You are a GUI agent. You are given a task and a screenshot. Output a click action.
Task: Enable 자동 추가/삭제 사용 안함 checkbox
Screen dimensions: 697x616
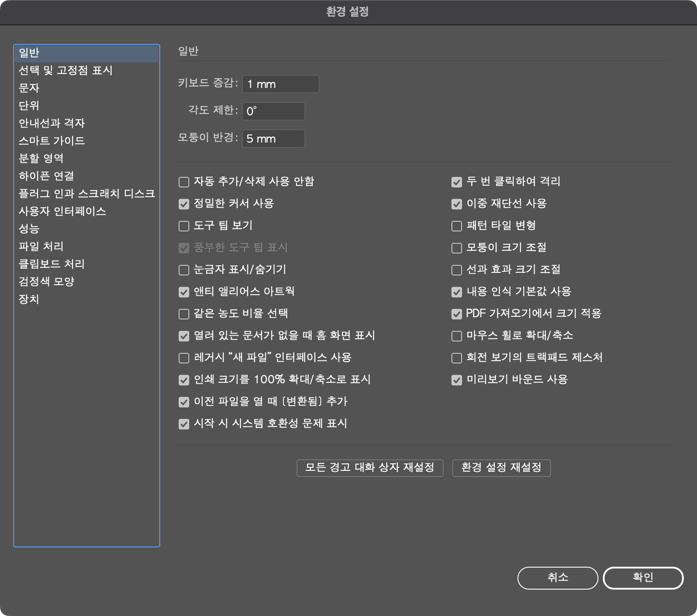pos(184,182)
